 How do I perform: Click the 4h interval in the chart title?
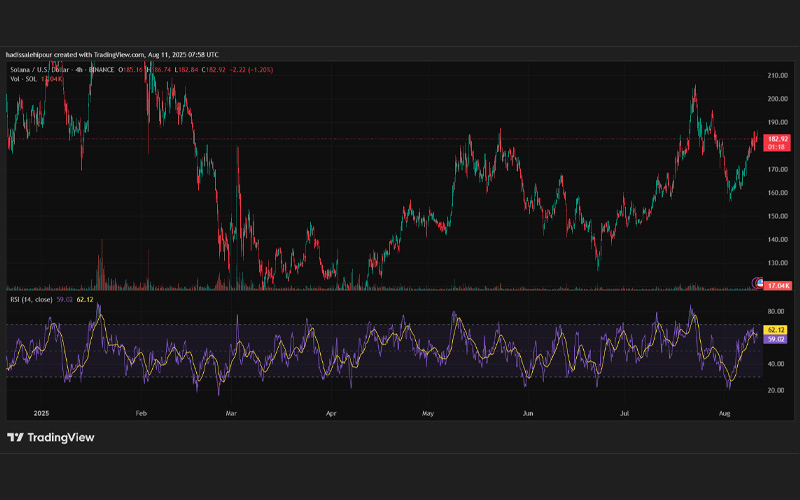[x=79, y=70]
